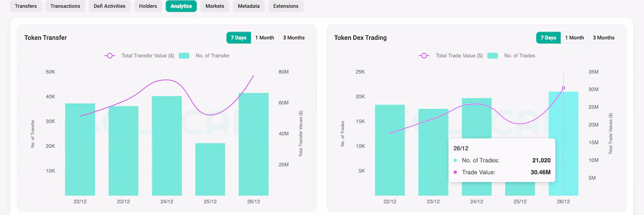The height and width of the screenshot is (215, 644).
Task: Choose 3 Months range for Token Dex Trading
Action: click(x=604, y=38)
